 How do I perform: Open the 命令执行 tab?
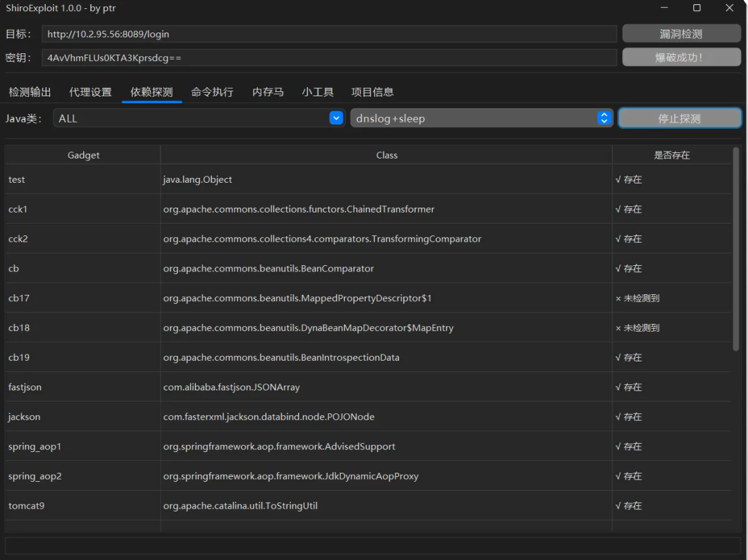pyautogui.click(x=213, y=92)
